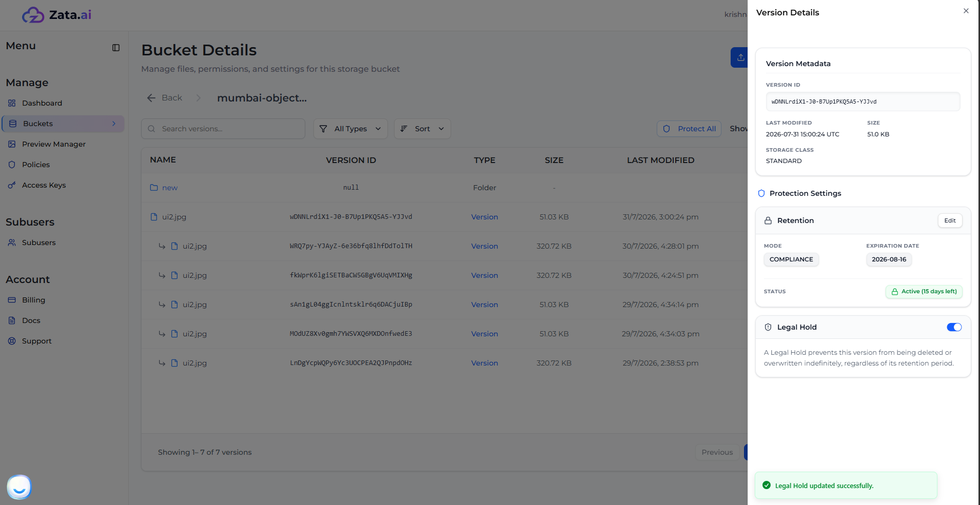Viewport: 980px width, 505px height.
Task: Click sub-version arrow icon for fkWprK6 row
Action: [162, 275]
